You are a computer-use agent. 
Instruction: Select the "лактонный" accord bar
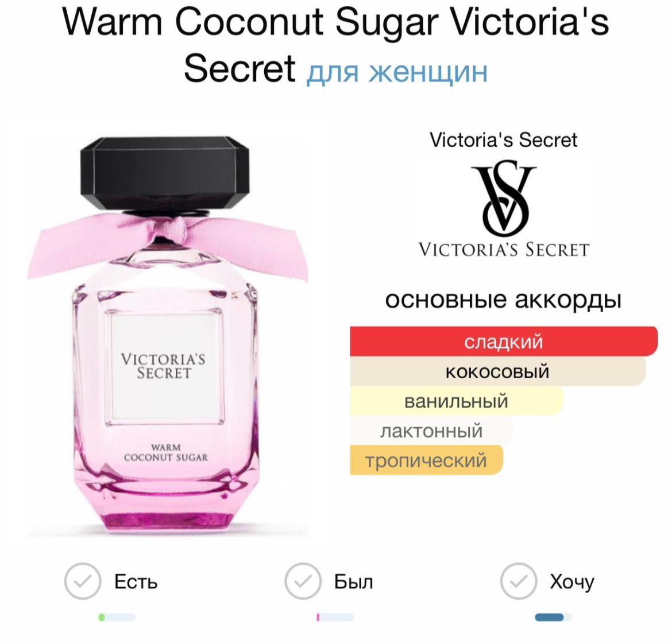431,430
